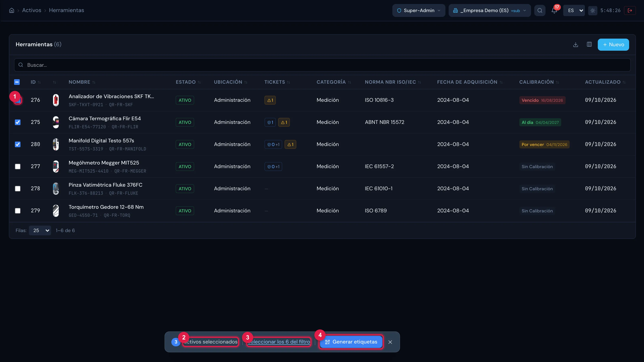Open the Filas rows-per-page dropdown

pos(40,230)
